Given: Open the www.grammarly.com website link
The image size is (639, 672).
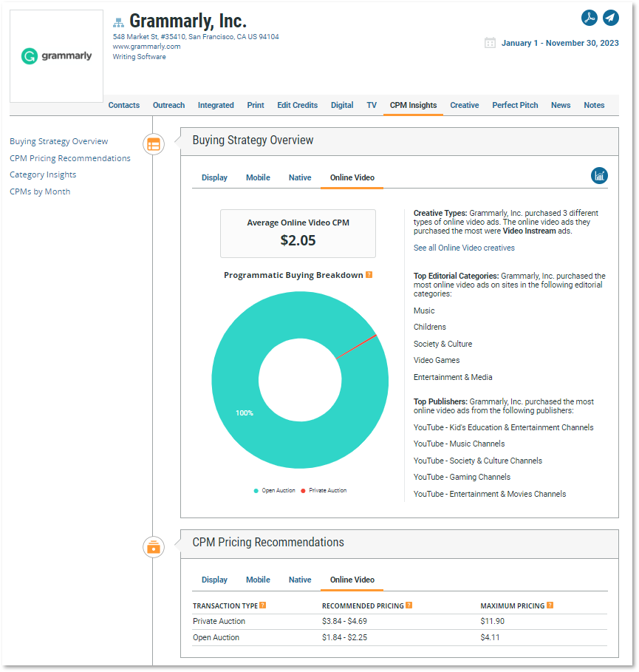Looking at the screenshot, I should pos(146,47).
